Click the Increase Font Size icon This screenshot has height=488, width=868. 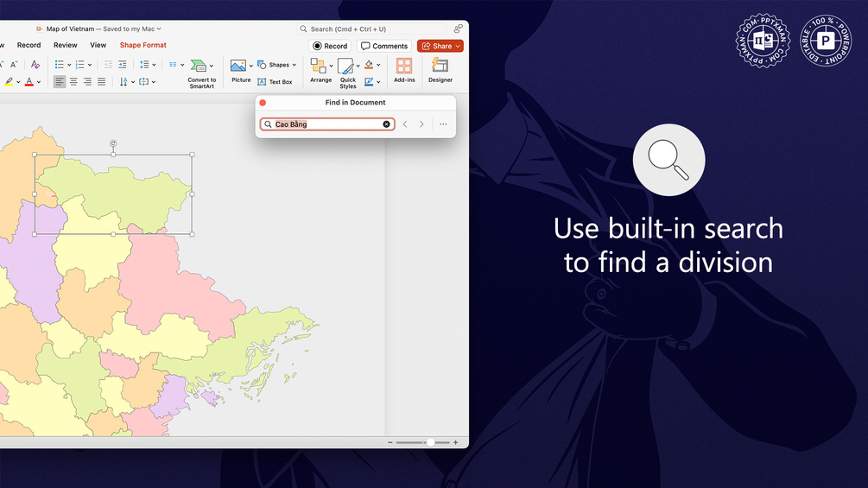[x=2, y=65]
